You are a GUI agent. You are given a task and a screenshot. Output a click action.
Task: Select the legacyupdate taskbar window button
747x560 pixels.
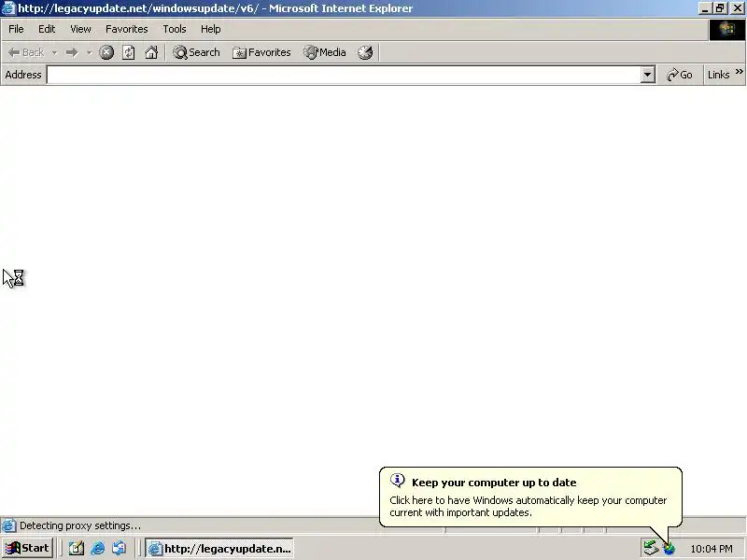219,548
